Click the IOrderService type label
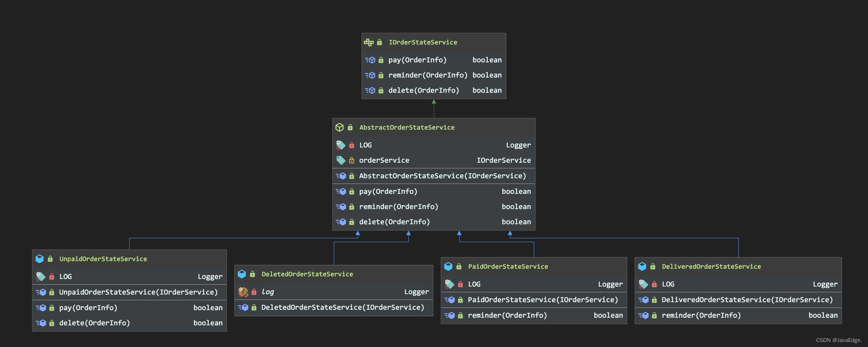The height and width of the screenshot is (347, 868). (504, 160)
